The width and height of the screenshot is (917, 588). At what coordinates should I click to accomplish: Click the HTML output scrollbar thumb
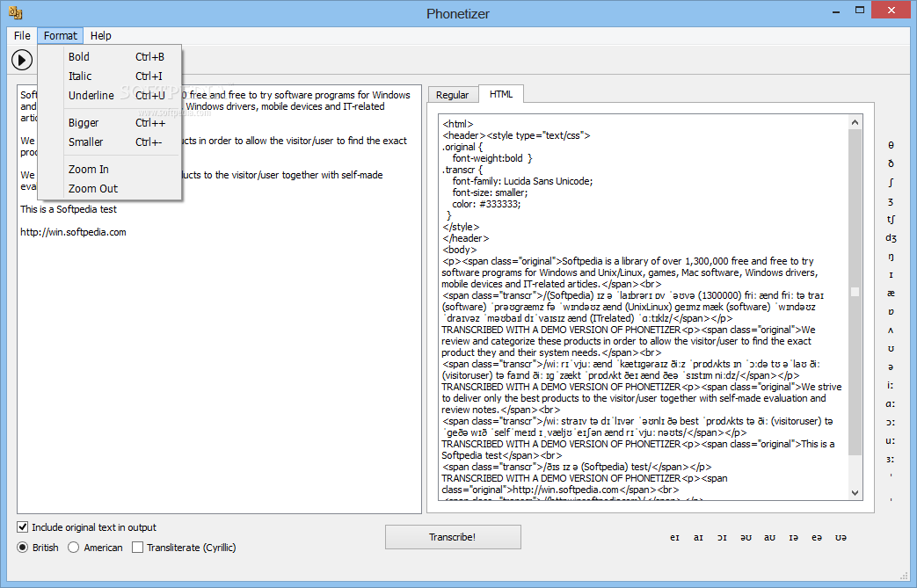pyautogui.click(x=855, y=293)
